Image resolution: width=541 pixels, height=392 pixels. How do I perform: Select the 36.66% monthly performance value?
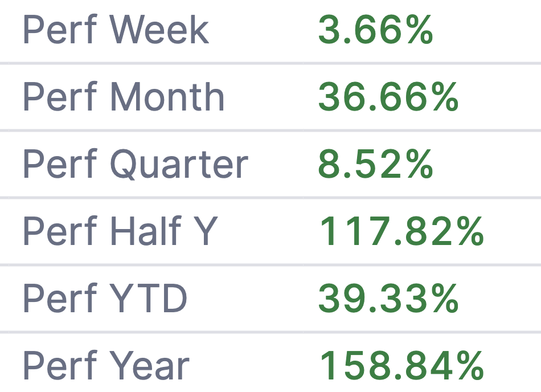(388, 96)
